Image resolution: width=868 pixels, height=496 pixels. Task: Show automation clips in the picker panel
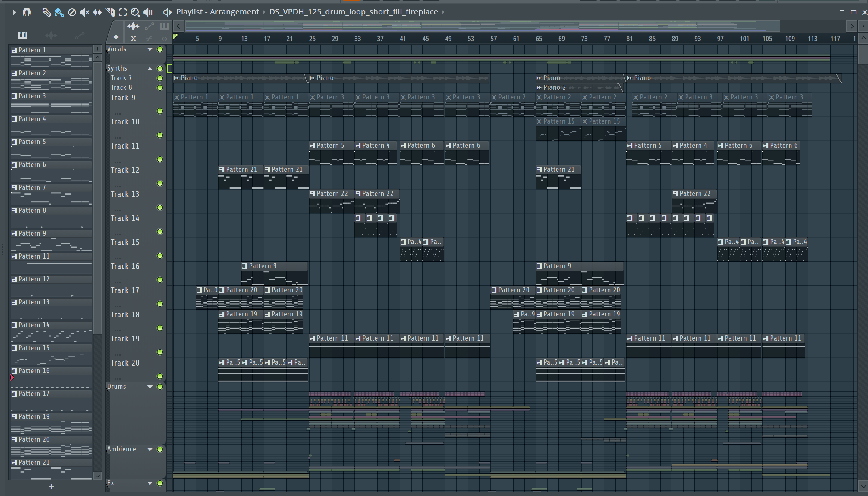coord(79,35)
